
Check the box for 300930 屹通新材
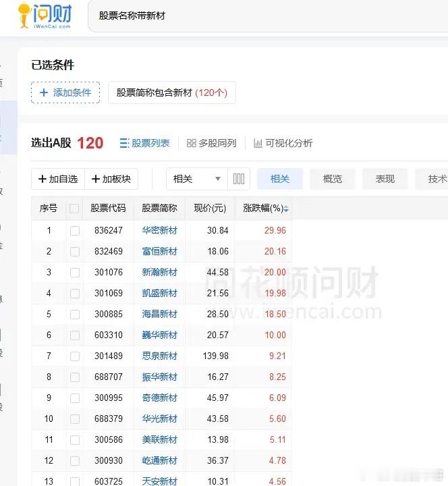75,460
